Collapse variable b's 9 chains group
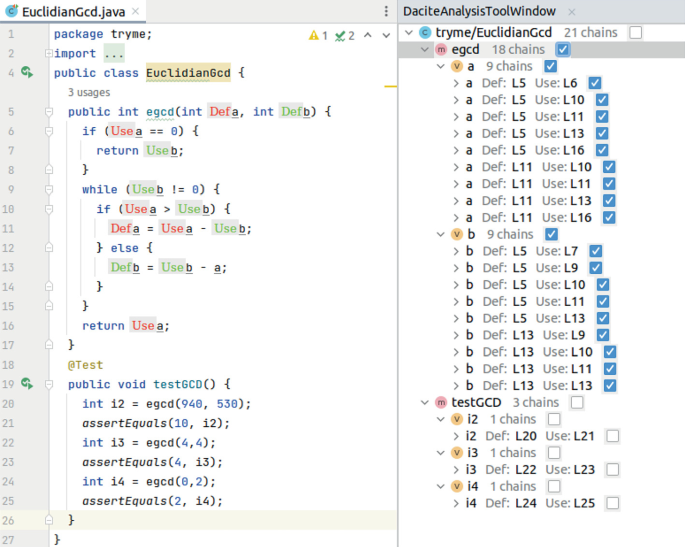Image resolution: width=685 pixels, height=547 pixels. [441, 234]
